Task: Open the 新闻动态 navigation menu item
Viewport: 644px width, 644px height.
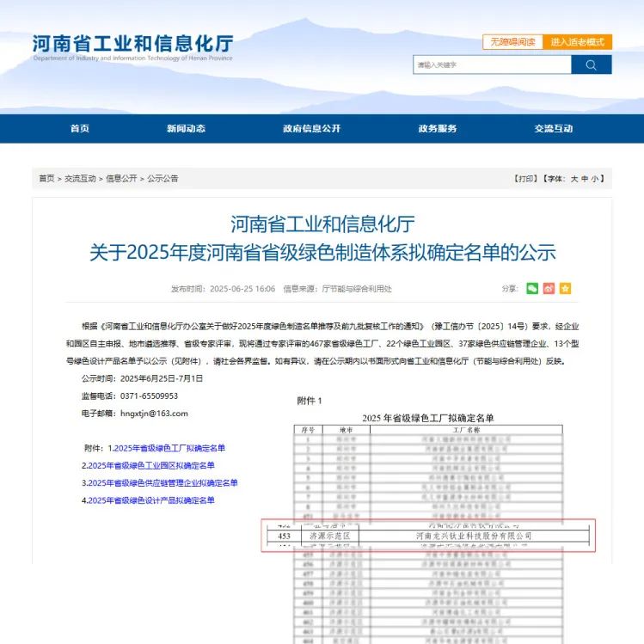Action: (186, 129)
